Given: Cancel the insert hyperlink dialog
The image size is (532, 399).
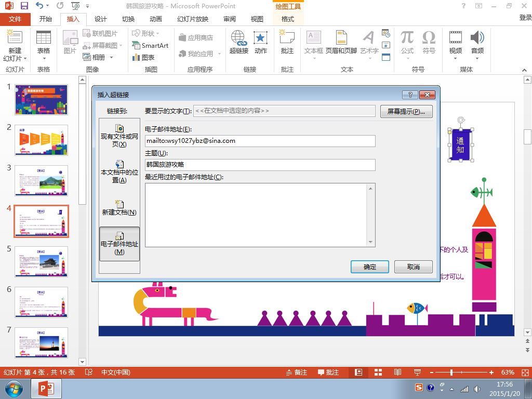Looking at the screenshot, I should pos(413,267).
